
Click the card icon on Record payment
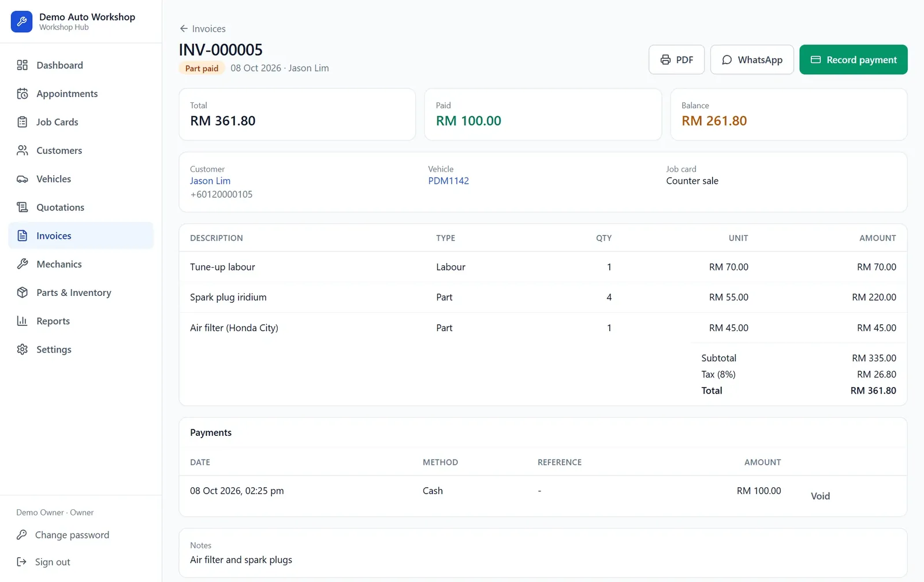click(816, 60)
